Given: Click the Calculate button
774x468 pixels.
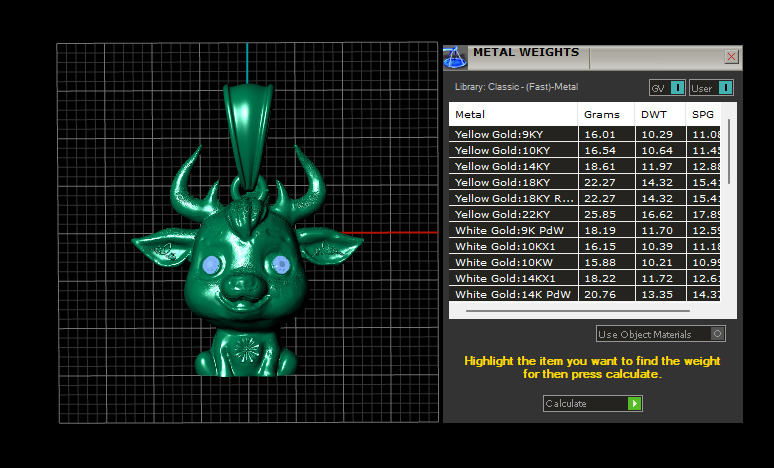Looking at the screenshot, I should tap(592, 403).
